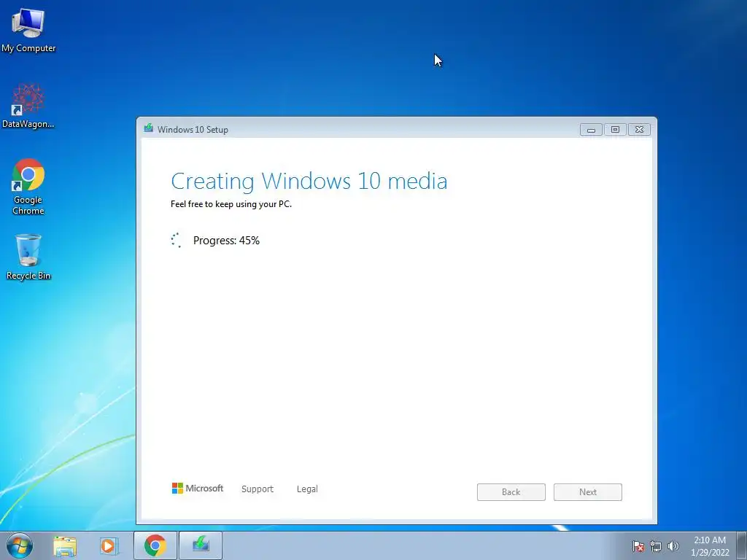This screenshot has width=747, height=560.
Task: Click the 'Feel free to keep using your PC' text
Action: 231,204
